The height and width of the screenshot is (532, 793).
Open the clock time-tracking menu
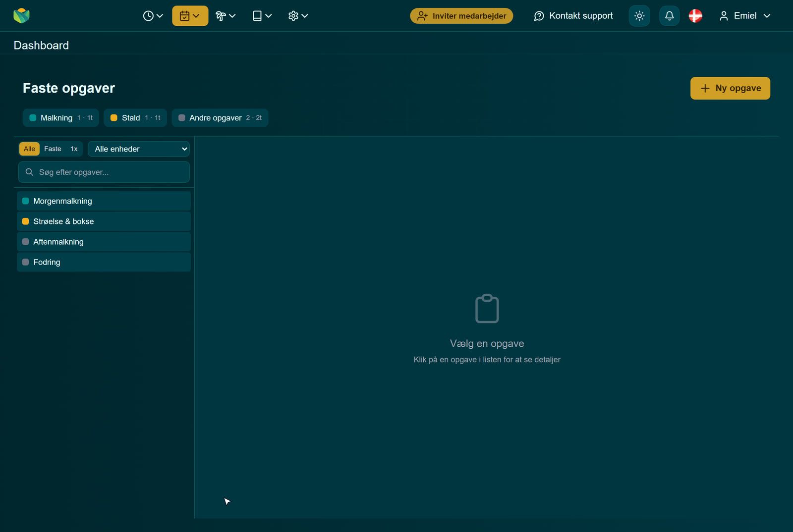(x=153, y=16)
